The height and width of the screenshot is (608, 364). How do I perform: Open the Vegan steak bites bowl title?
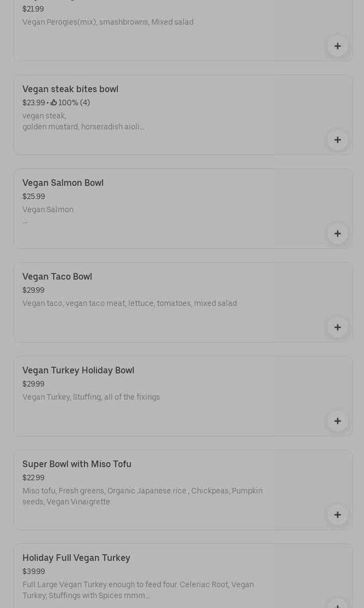click(x=70, y=89)
